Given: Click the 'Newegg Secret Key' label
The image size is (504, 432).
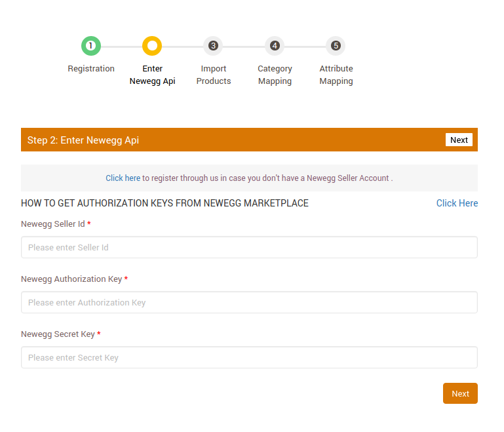Looking at the screenshot, I should click(58, 334).
